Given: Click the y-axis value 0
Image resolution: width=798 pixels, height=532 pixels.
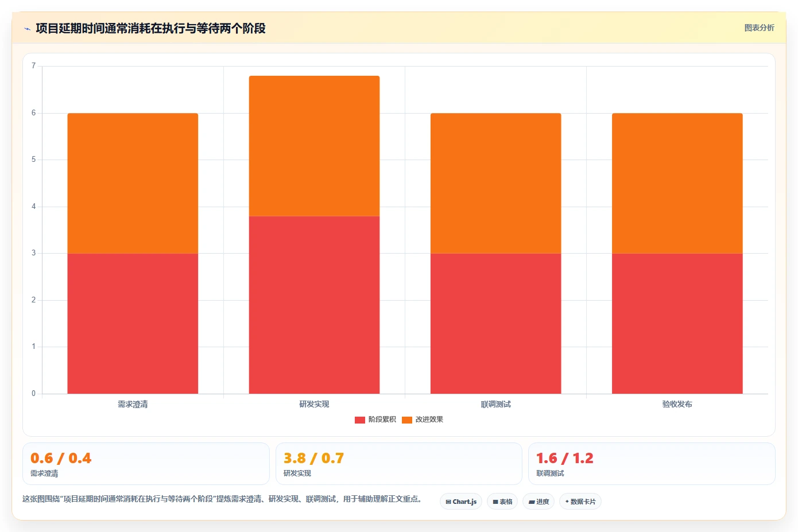Looking at the screenshot, I should (33, 394).
